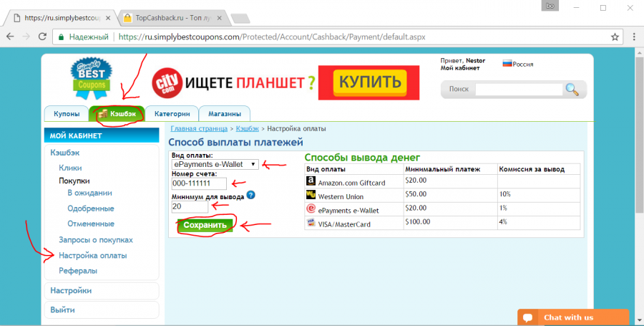Switch to the TopCashback.ru tab

click(172, 18)
